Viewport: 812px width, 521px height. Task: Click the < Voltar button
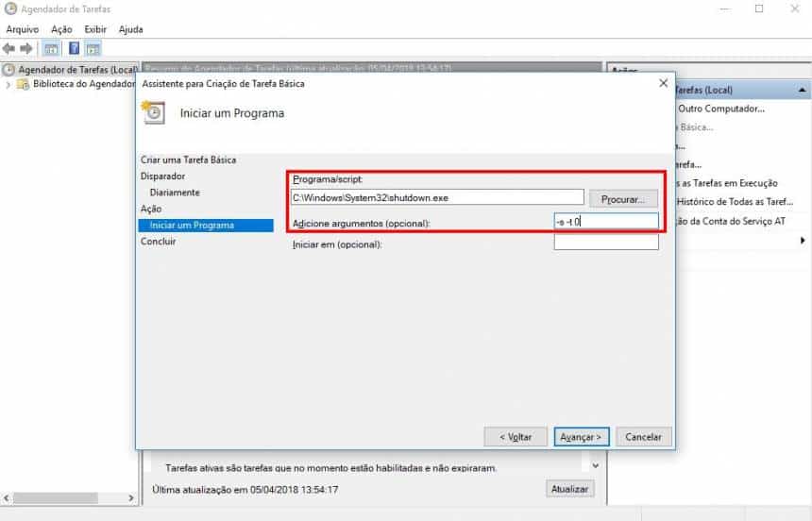[x=516, y=437]
